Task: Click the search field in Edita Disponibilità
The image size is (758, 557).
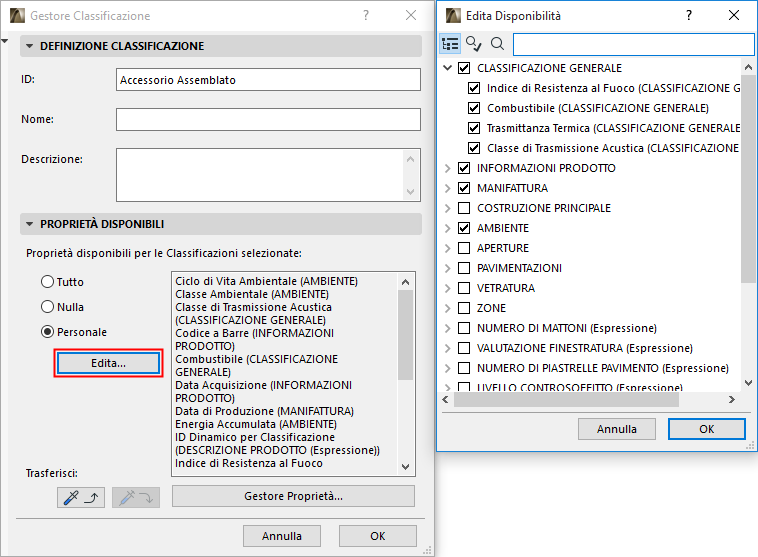Action: click(633, 44)
